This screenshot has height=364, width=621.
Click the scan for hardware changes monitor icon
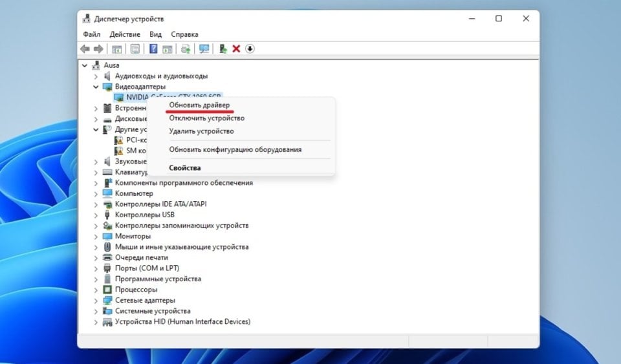(x=204, y=49)
